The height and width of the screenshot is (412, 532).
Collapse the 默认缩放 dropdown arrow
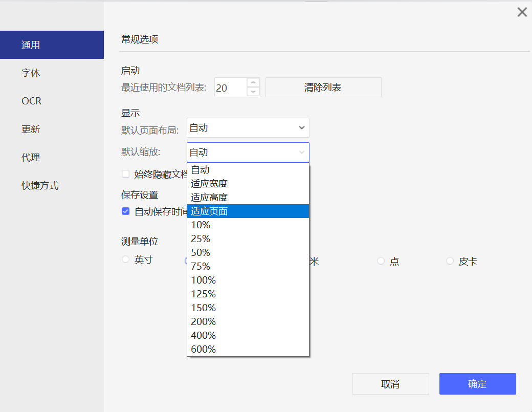301,153
